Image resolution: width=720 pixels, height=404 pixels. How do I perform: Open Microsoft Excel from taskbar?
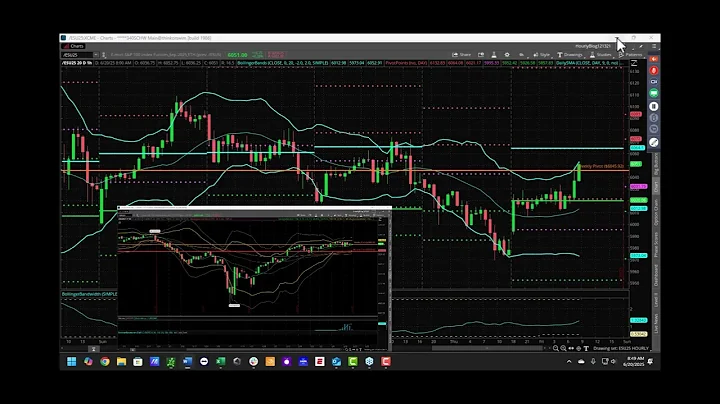click(x=220, y=362)
